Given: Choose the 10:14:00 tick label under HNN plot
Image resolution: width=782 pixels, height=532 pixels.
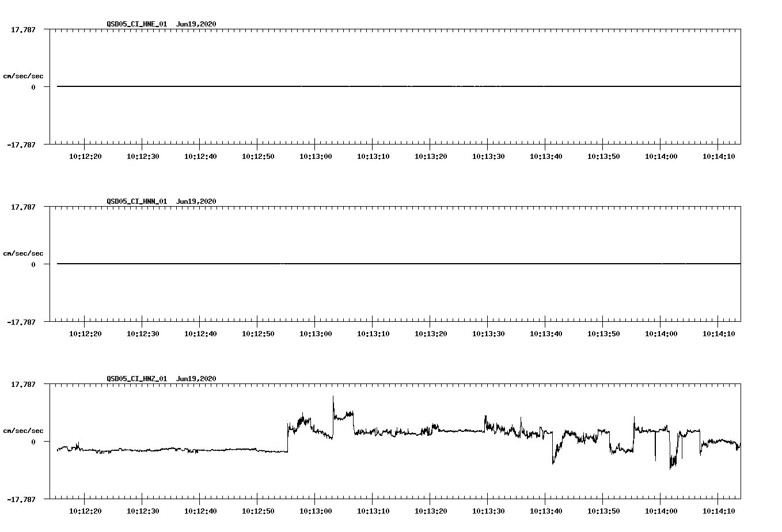Looking at the screenshot, I should tap(661, 334).
